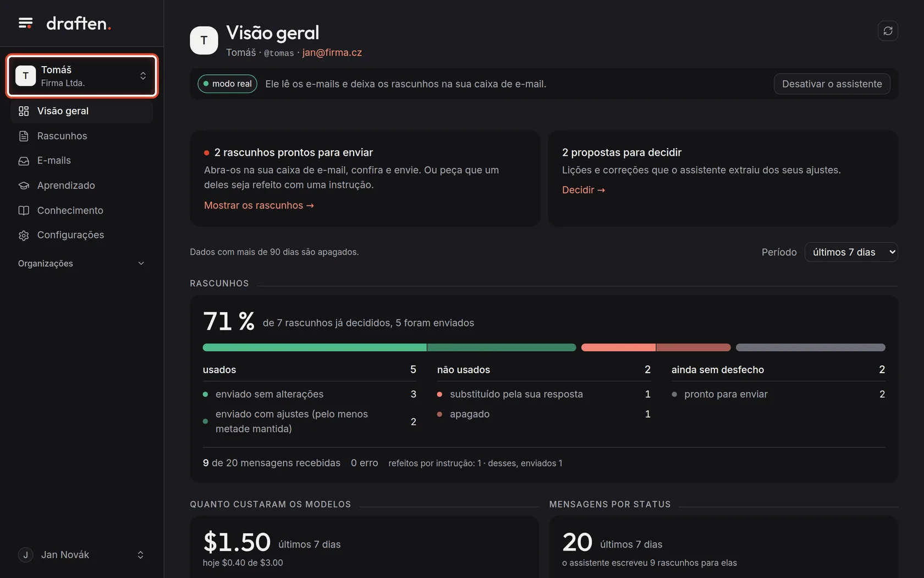
Task: Click the gray progress bar segment
Action: point(811,347)
